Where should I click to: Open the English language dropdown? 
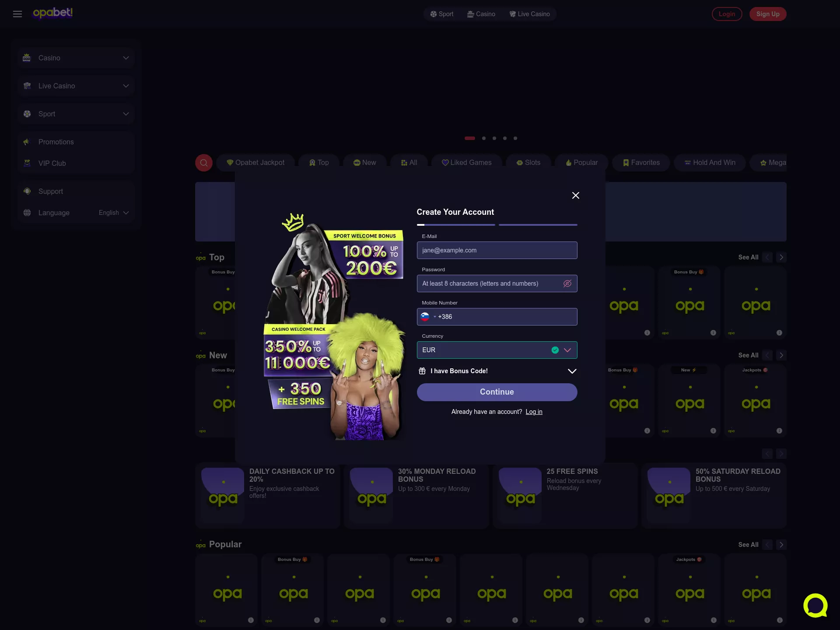114,213
